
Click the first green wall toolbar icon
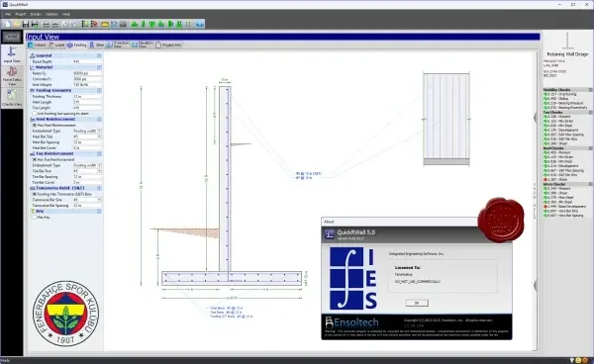coord(135,24)
